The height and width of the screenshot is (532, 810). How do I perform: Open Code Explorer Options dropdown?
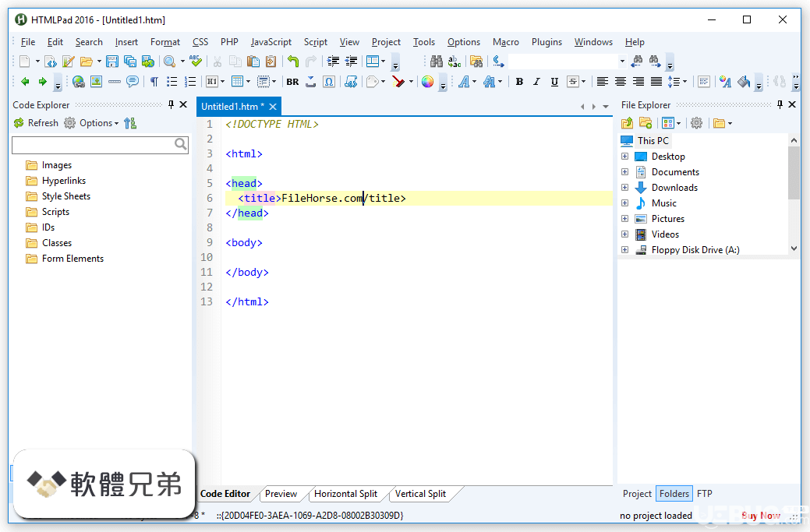[99, 123]
